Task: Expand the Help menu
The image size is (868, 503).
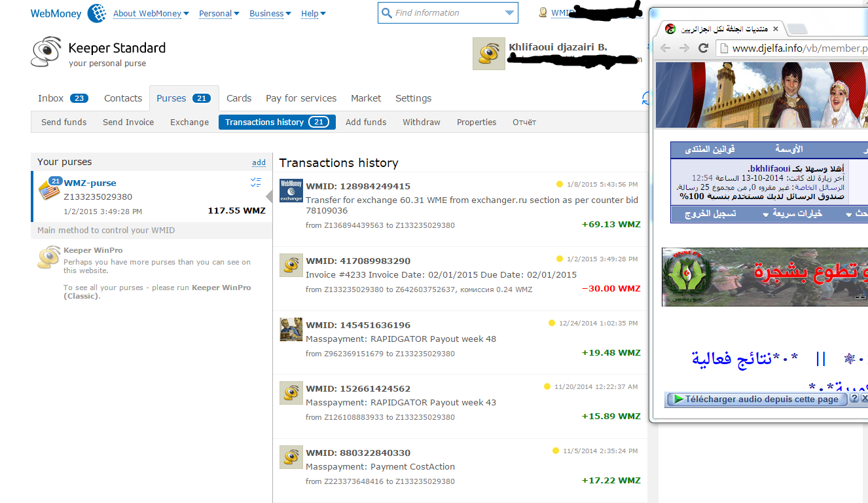Action: pyautogui.click(x=314, y=13)
